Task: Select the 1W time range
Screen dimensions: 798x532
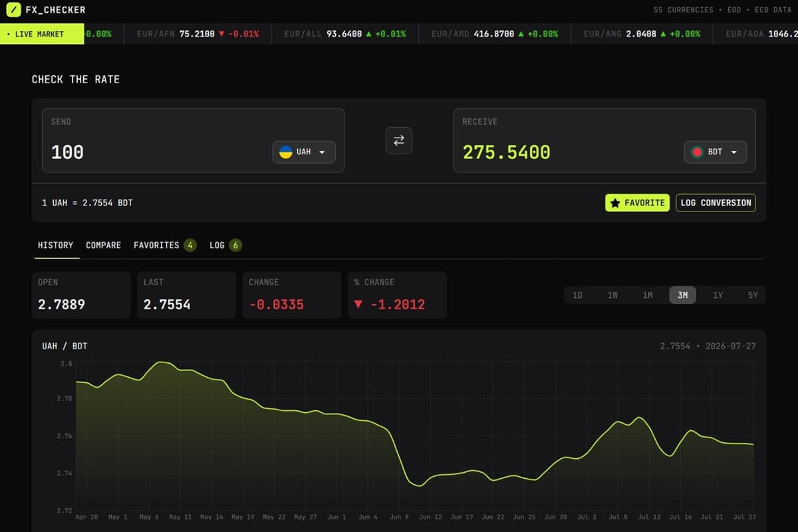Action: [612, 295]
